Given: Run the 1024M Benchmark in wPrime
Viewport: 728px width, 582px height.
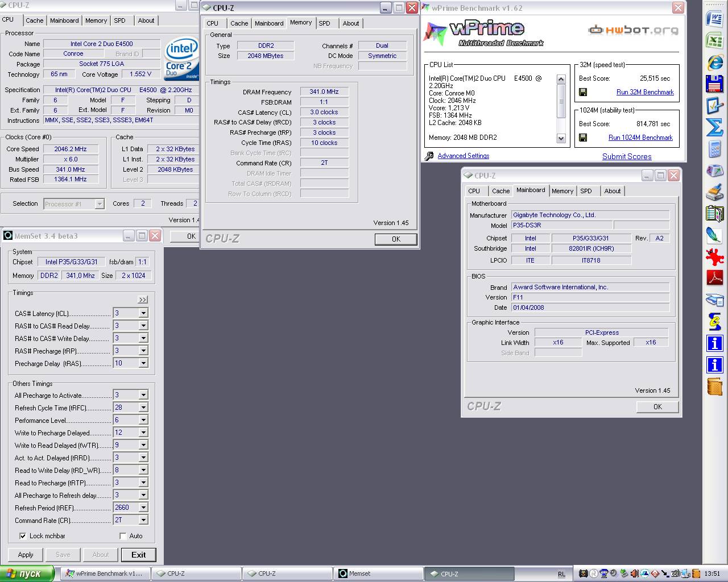Looking at the screenshot, I should coord(640,138).
